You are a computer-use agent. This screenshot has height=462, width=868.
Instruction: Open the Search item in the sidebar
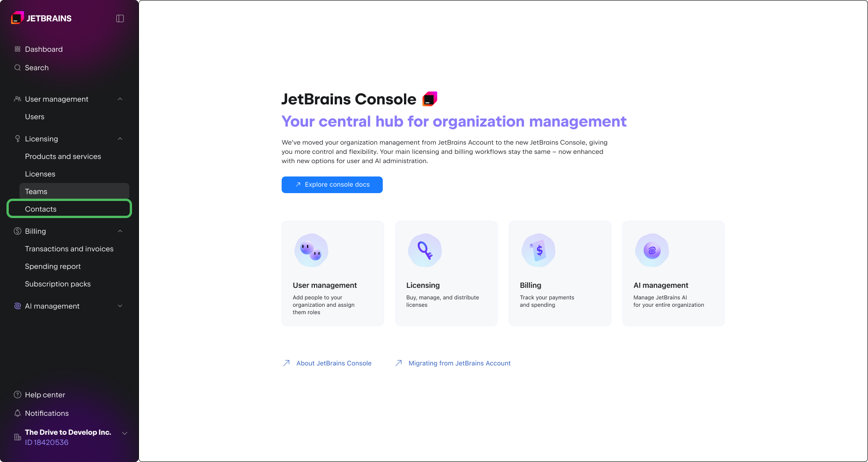[36, 68]
